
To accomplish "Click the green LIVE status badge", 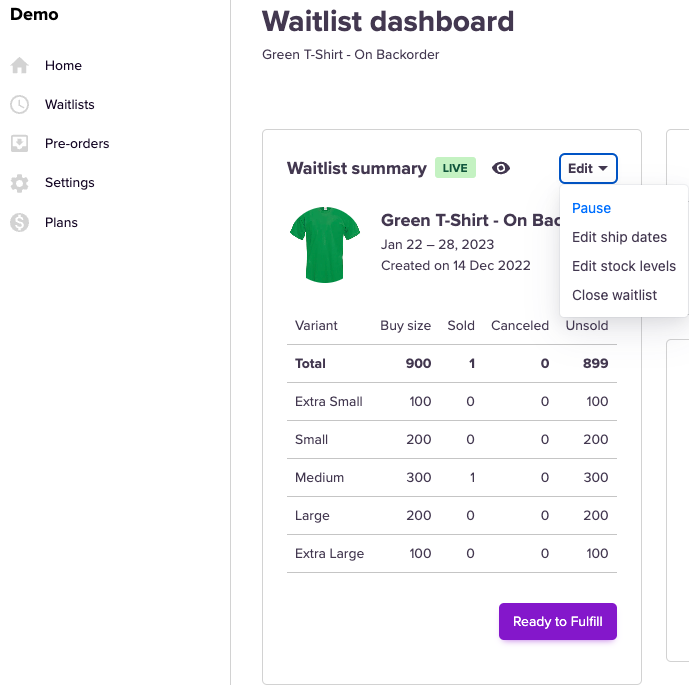I will (x=455, y=168).
